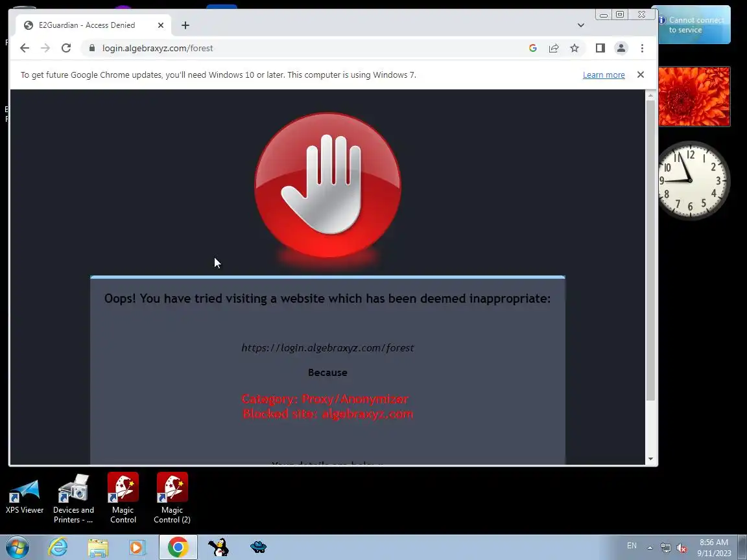Bookmark this tab with the star
747x560 pixels.
[575, 48]
